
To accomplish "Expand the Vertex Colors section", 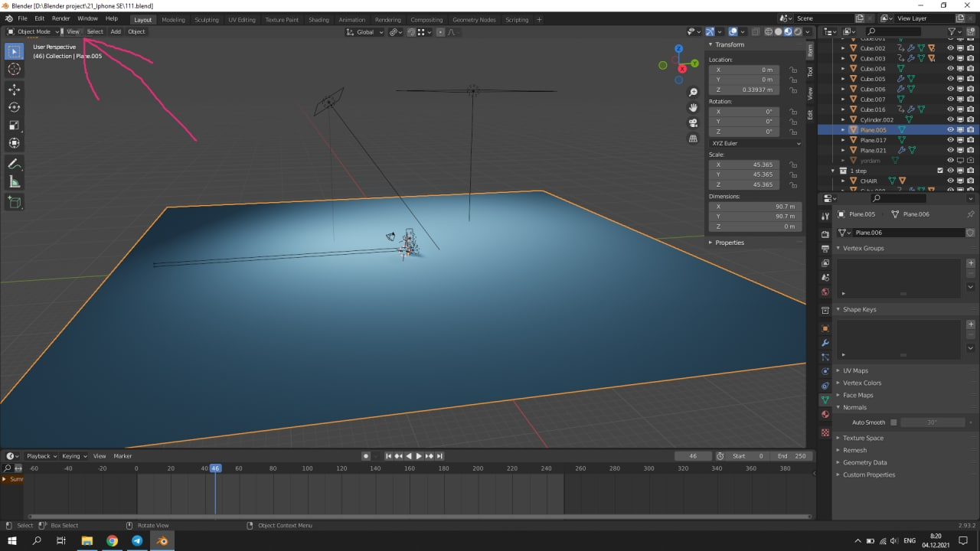I will (862, 383).
